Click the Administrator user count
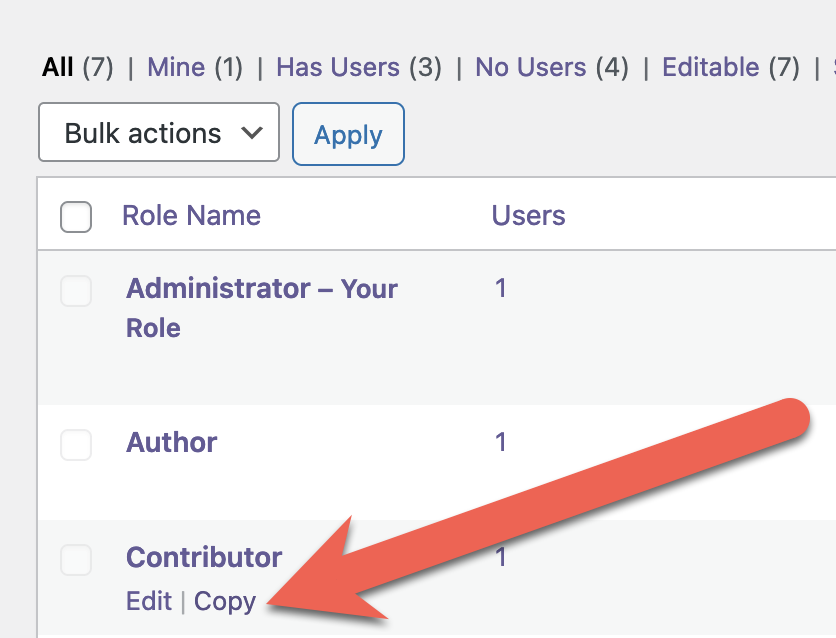Viewport: 836px width, 638px height. point(500,288)
